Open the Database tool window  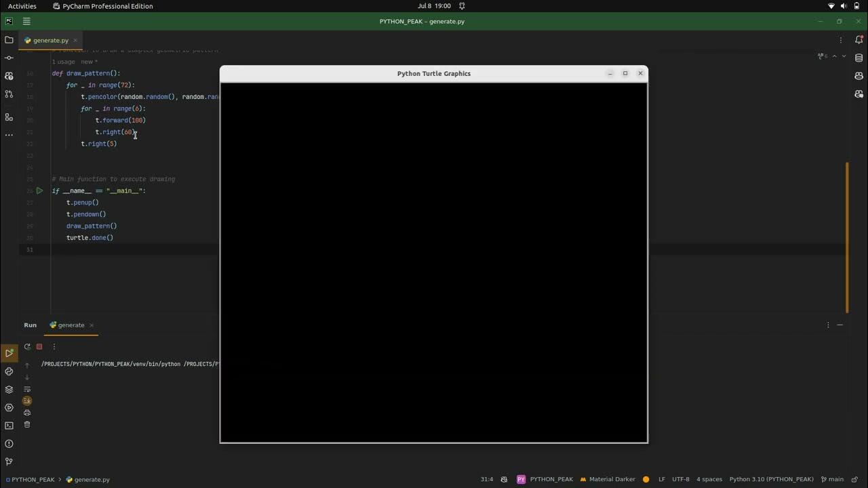pos(859,58)
